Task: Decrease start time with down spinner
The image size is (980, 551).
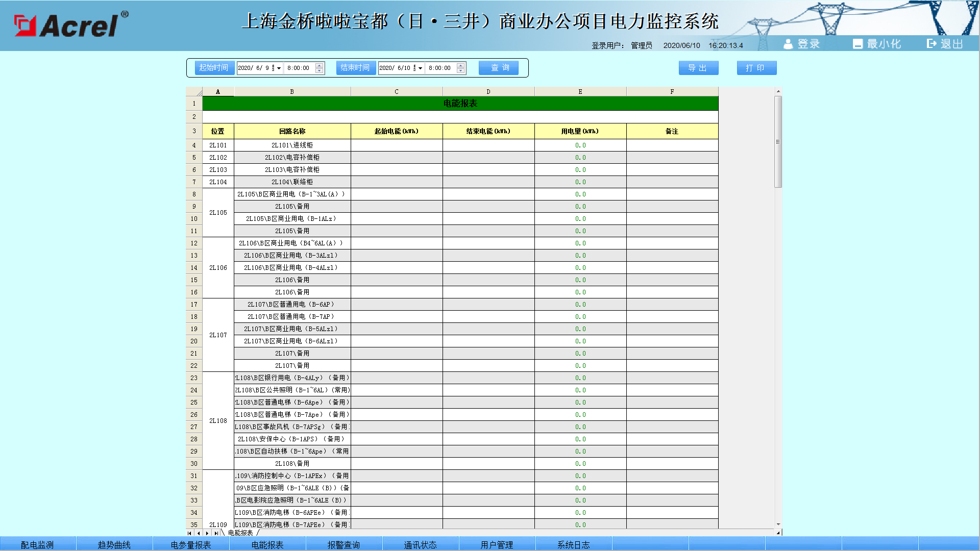Action: [x=320, y=70]
